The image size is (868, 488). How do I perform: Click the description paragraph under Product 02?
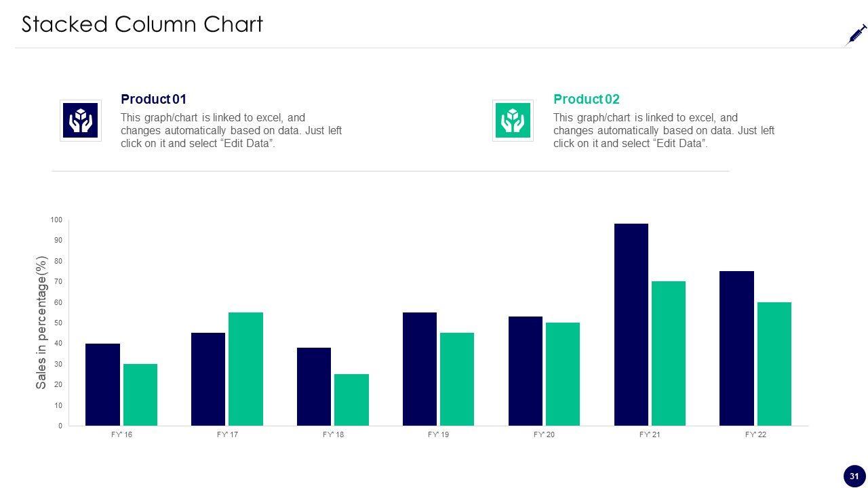663,130
